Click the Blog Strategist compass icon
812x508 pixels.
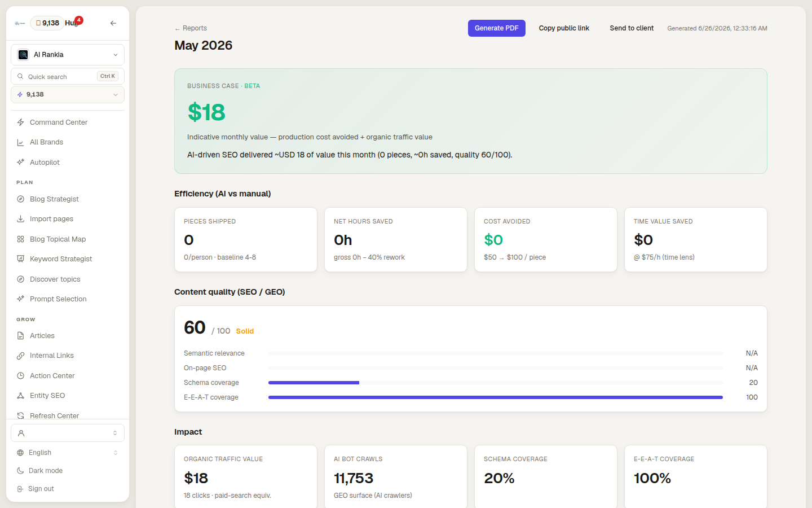[x=20, y=199]
